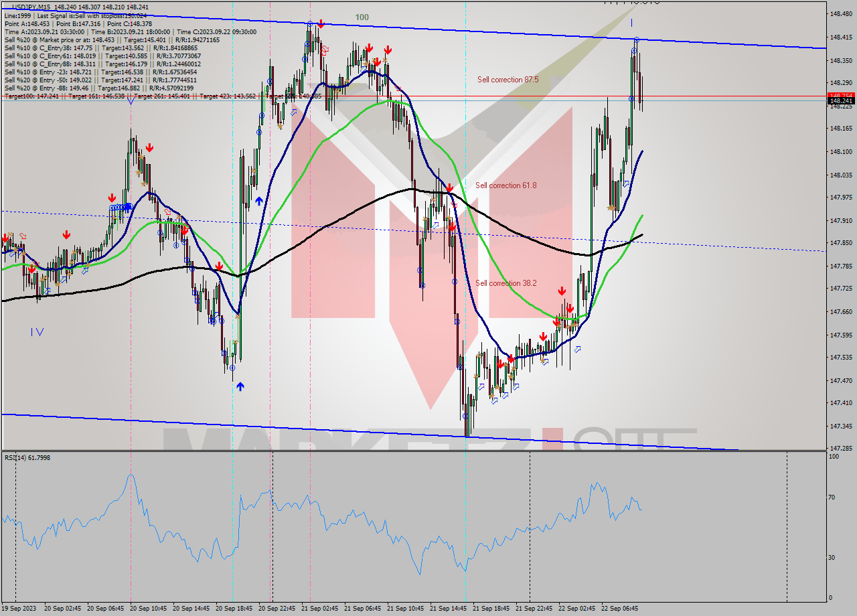
Task: Click the 'I V' wave label
Action: pos(37,331)
